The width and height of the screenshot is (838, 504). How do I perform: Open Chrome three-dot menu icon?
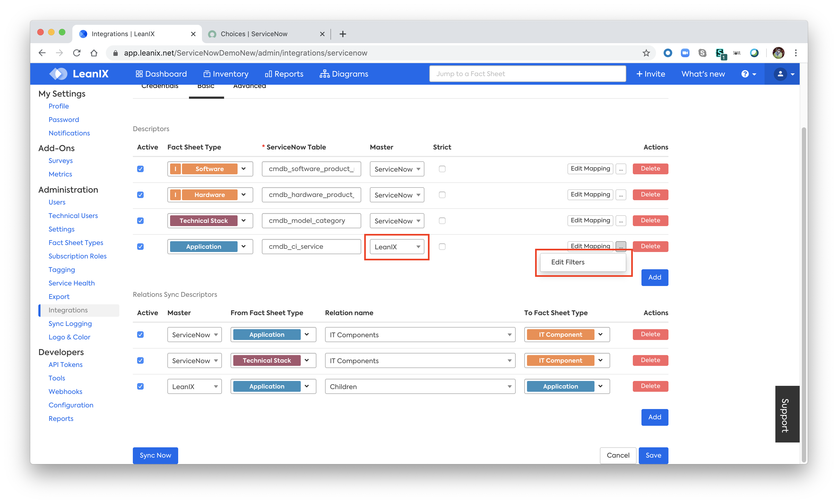tap(796, 53)
